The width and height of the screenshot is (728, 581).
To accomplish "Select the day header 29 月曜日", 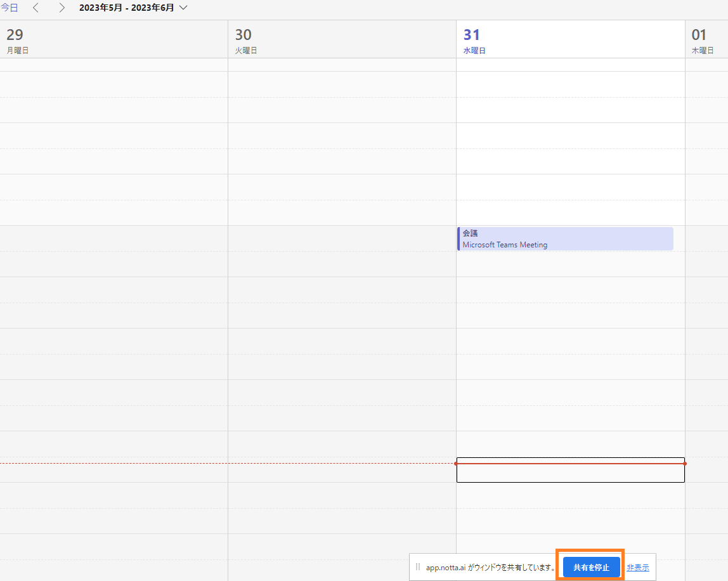I will (114, 39).
